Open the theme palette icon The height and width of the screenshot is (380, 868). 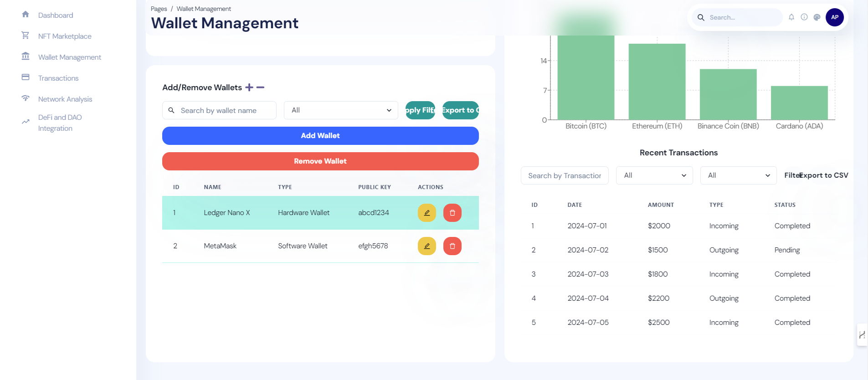point(817,17)
